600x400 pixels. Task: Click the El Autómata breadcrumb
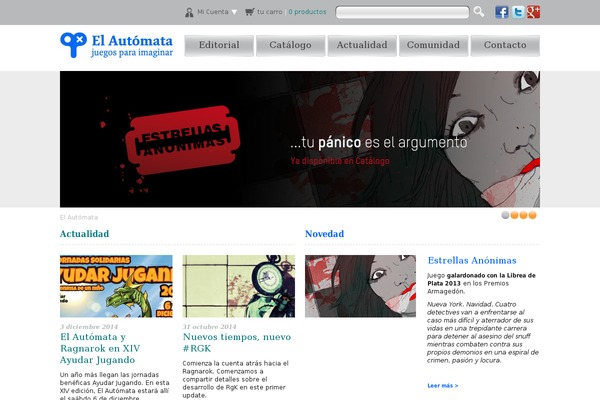pyautogui.click(x=79, y=217)
